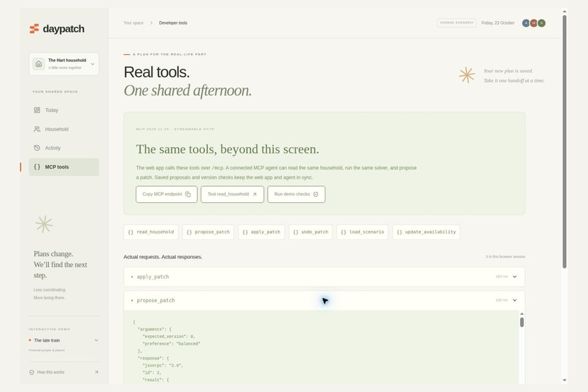Screen dimensions: 588x392
Task: Click the page scroll down arrow
Action: [x=565, y=380]
